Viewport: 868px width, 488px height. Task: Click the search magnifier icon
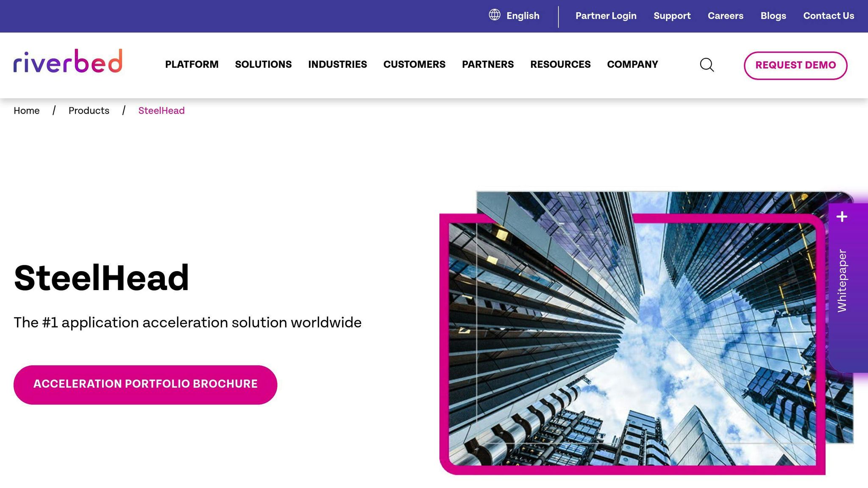click(x=707, y=65)
